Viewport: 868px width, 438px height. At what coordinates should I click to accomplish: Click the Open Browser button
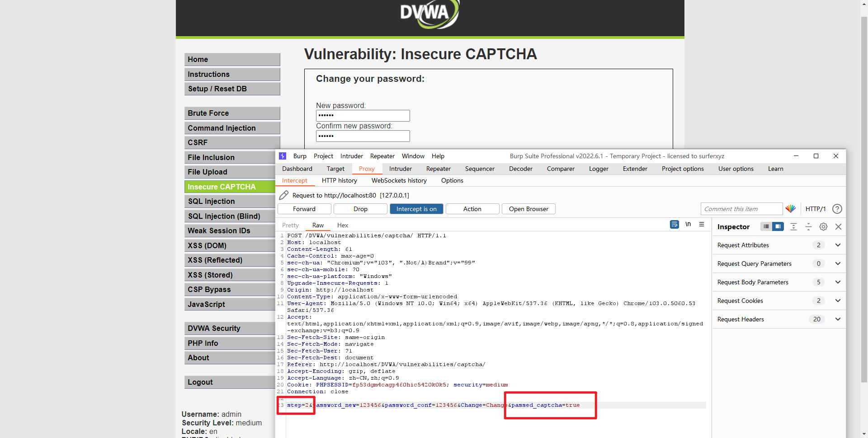pyautogui.click(x=528, y=209)
